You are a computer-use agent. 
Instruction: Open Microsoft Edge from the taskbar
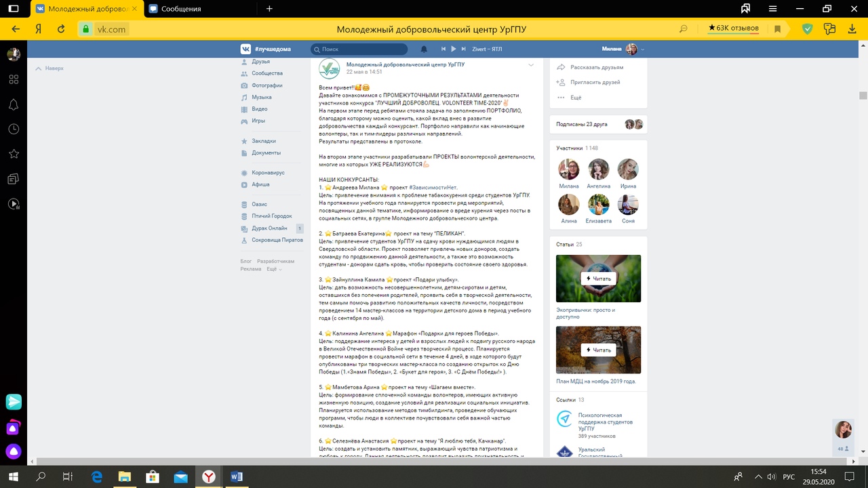click(96, 476)
